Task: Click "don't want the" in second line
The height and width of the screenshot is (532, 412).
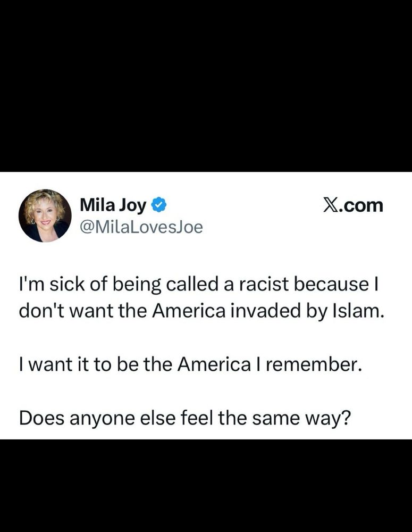Action: tap(83, 311)
